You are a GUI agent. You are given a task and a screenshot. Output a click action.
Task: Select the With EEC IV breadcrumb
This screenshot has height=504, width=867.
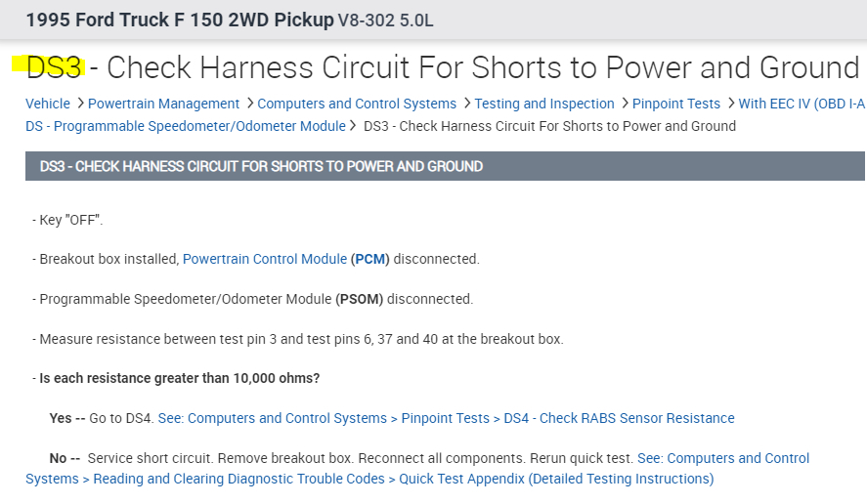click(x=802, y=104)
